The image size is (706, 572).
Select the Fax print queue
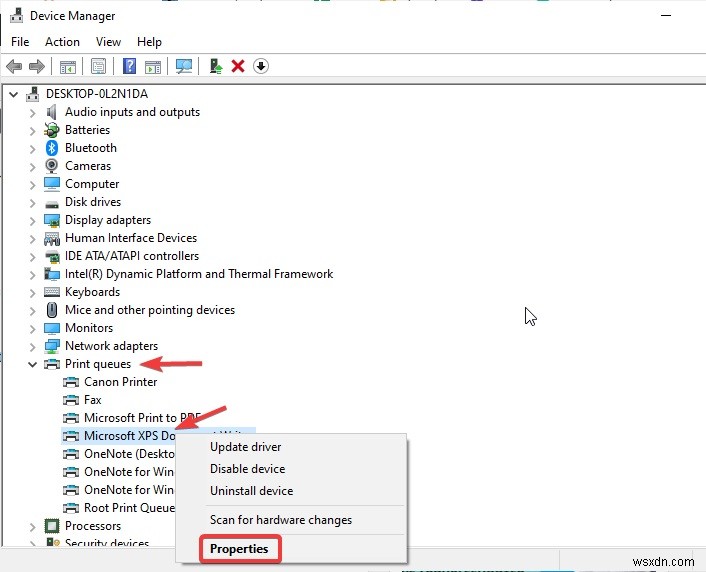93,400
